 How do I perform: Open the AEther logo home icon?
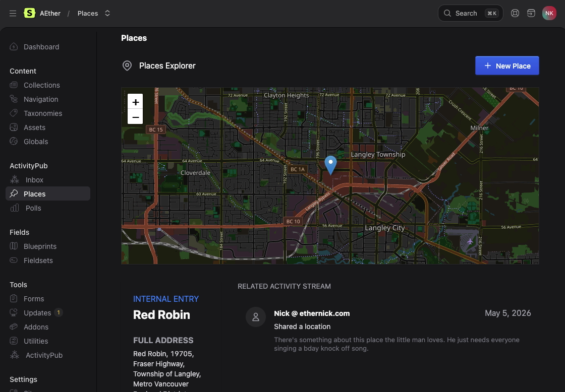[30, 13]
